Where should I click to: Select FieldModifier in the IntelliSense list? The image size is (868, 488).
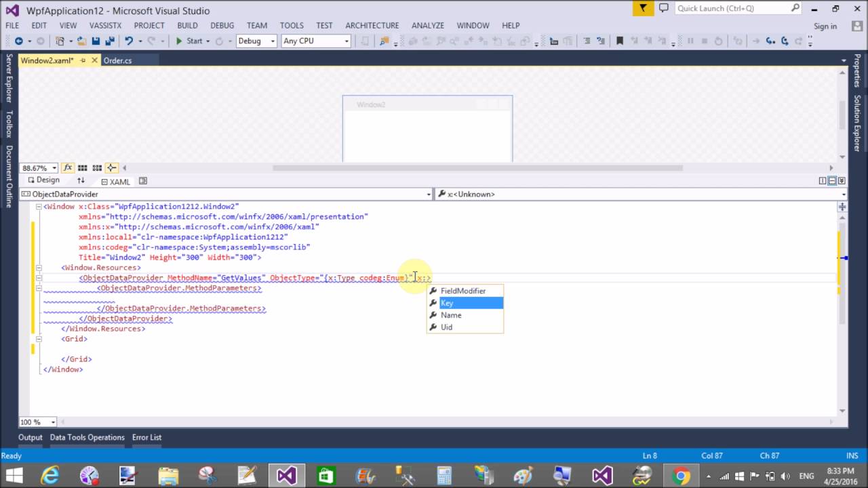point(465,291)
